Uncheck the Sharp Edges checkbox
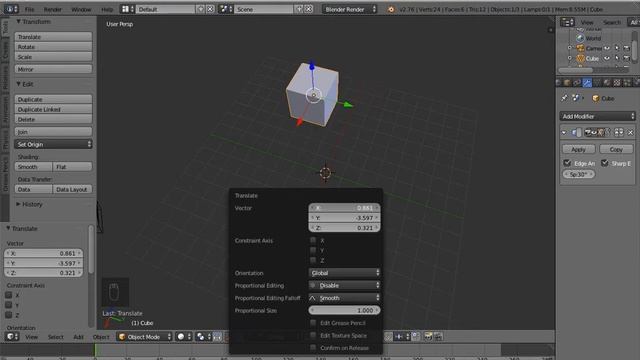 click(604, 163)
